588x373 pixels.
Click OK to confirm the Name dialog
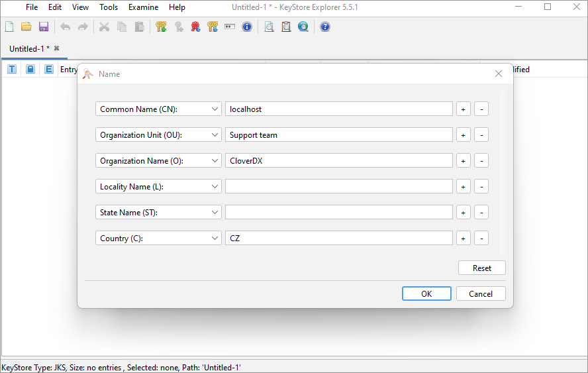click(426, 293)
